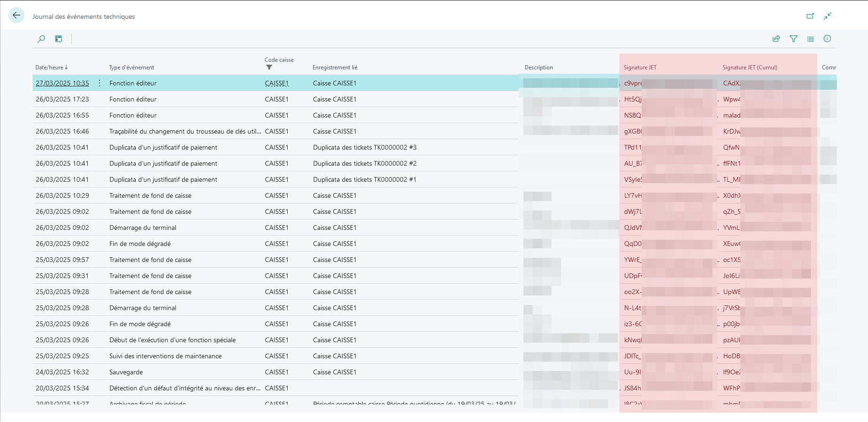This screenshot has width=868, height=422.
Task: Toggle the filter pane funnel icon
Action: click(x=794, y=39)
